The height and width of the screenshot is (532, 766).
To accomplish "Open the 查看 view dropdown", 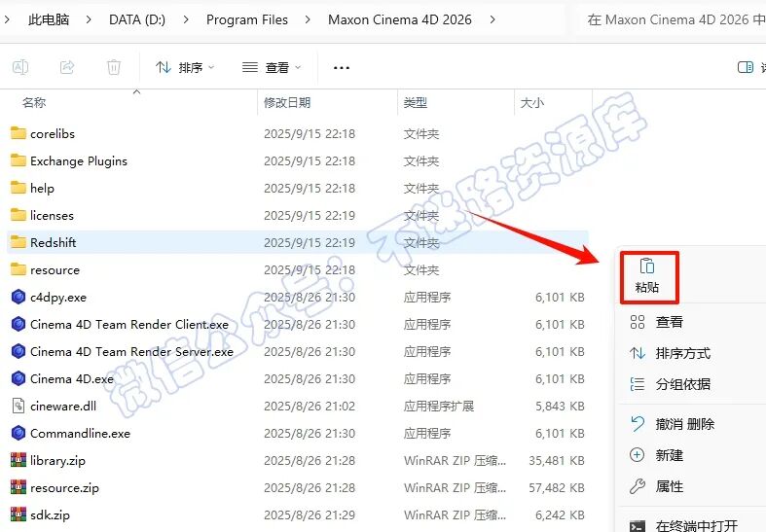I will click(272, 67).
